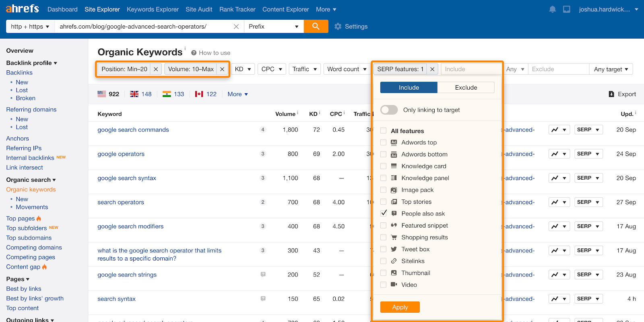Go to Keywords Explorer

tap(153, 9)
